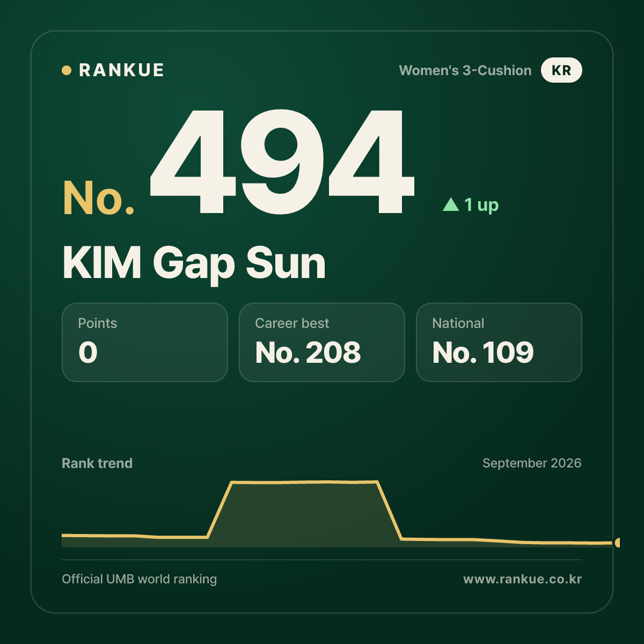Click the green up-triangle icon
Image resolution: width=644 pixels, height=644 pixels.
coord(451,204)
